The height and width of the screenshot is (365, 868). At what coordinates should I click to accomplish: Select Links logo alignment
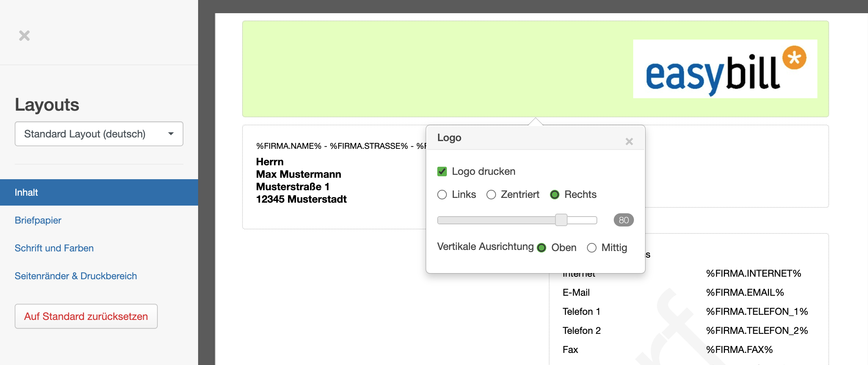(442, 195)
